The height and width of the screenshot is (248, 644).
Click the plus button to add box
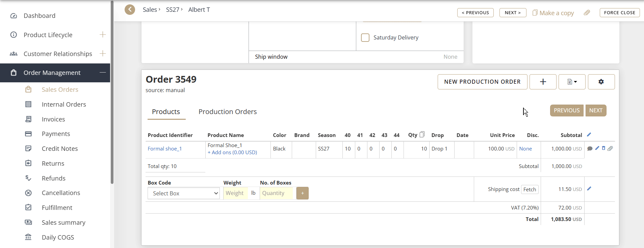click(x=303, y=193)
